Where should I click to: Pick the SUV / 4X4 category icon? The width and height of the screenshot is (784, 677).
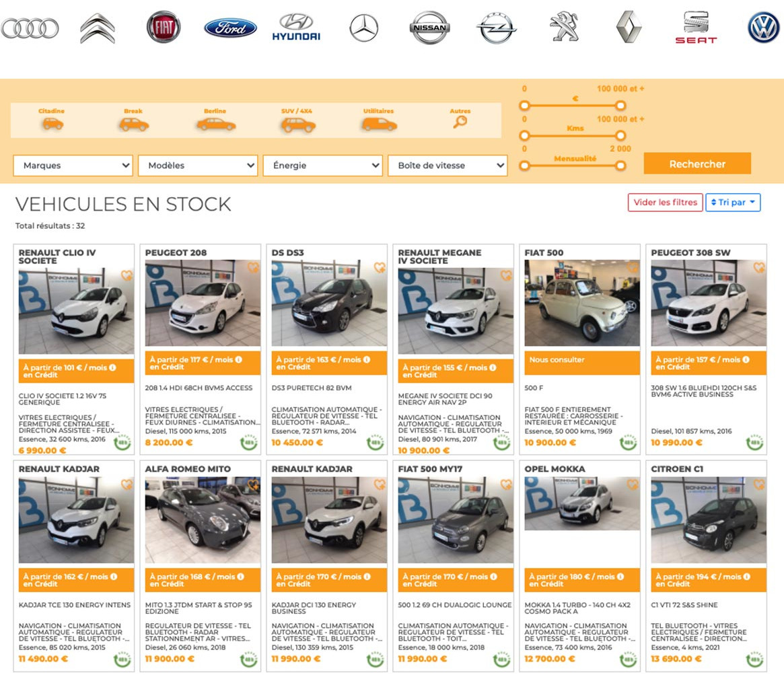(298, 125)
